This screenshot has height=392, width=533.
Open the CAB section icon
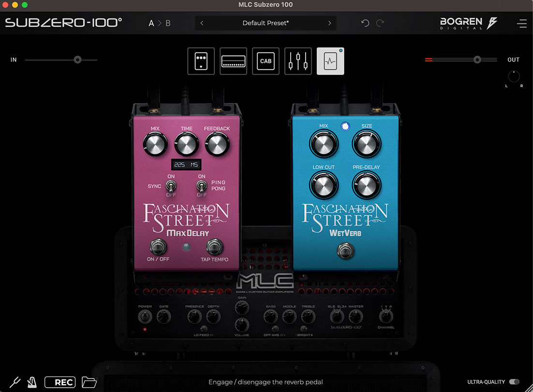tap(266, 61)
